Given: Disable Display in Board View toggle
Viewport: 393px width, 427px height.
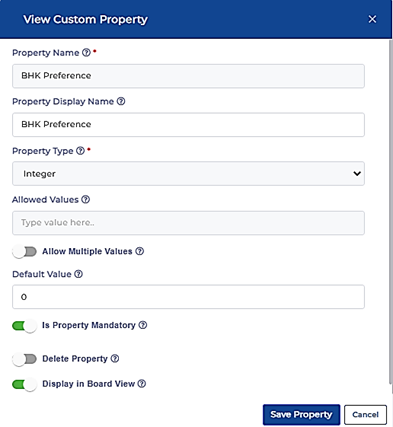Looking at the screenshot, I should pyautogui.click(x=24, y=384).
